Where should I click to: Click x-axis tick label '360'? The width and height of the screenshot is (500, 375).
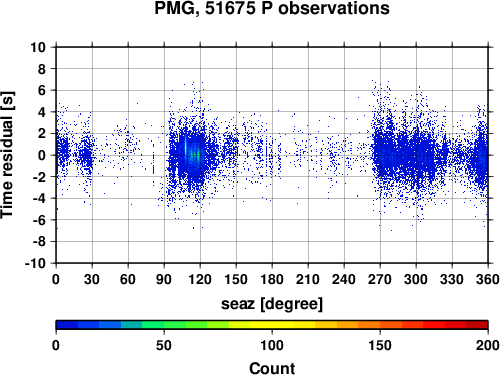point(488,279)
